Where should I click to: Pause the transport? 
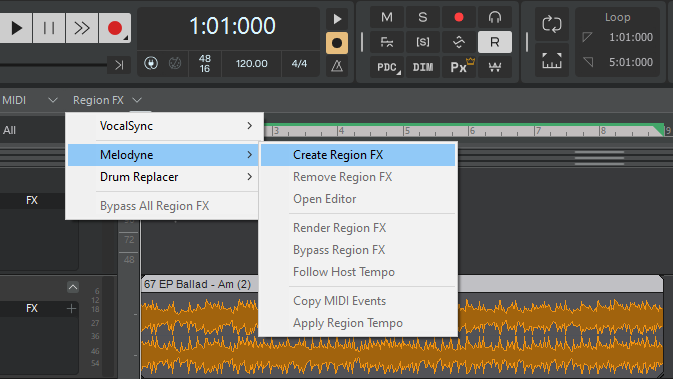49,28
